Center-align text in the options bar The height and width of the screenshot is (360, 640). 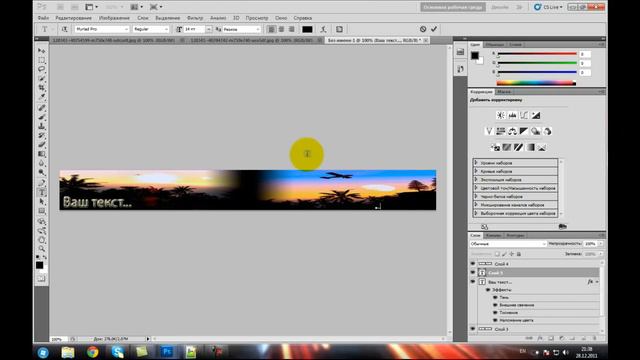pyautogui.click(x=281, y=29)
